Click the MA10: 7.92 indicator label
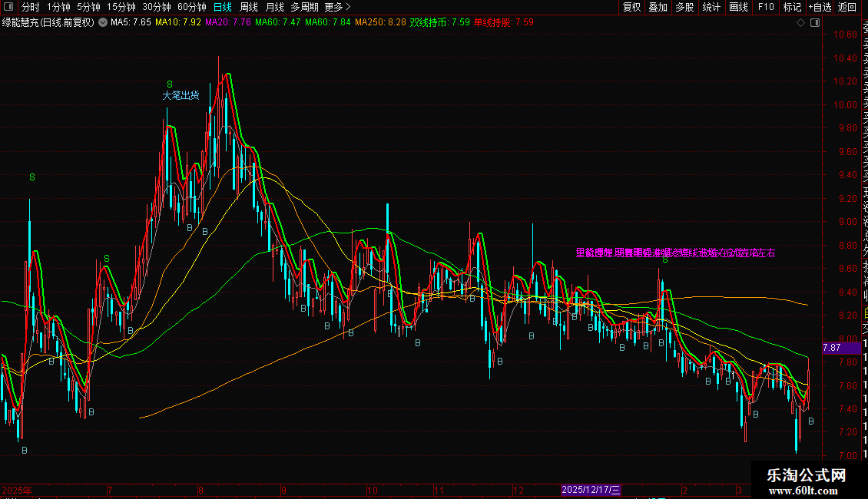Image resolution: width=868 pixels, height=499 pixels. point(178,23)
